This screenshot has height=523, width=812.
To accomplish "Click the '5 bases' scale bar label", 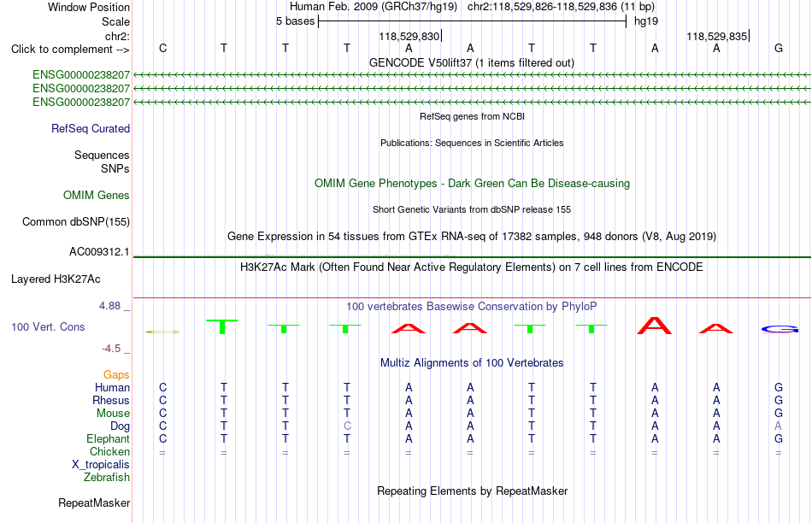I will point(295,21).
